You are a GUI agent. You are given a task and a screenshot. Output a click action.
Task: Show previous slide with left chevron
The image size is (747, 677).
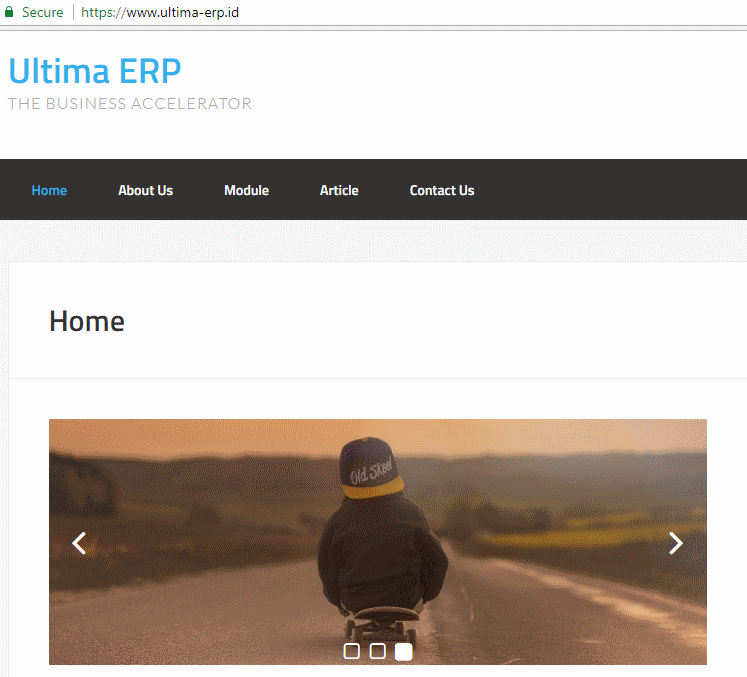click(79, 543)
